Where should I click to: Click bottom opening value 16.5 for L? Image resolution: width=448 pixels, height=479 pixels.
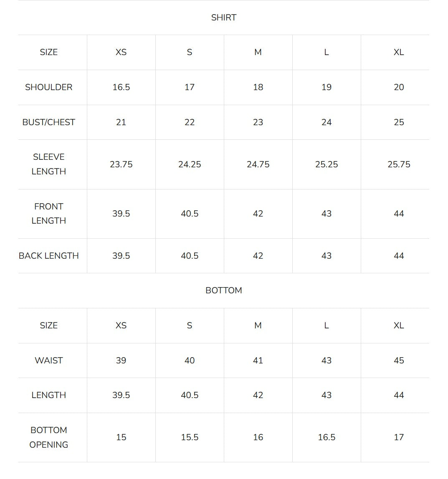click(327, 437)
